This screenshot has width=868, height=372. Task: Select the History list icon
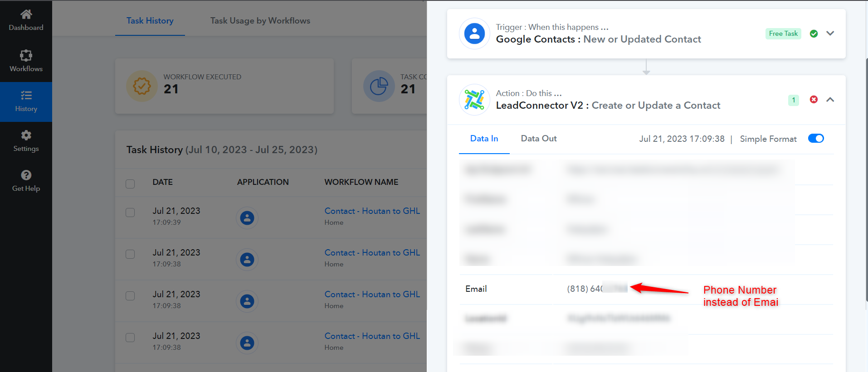pos(26,95)
